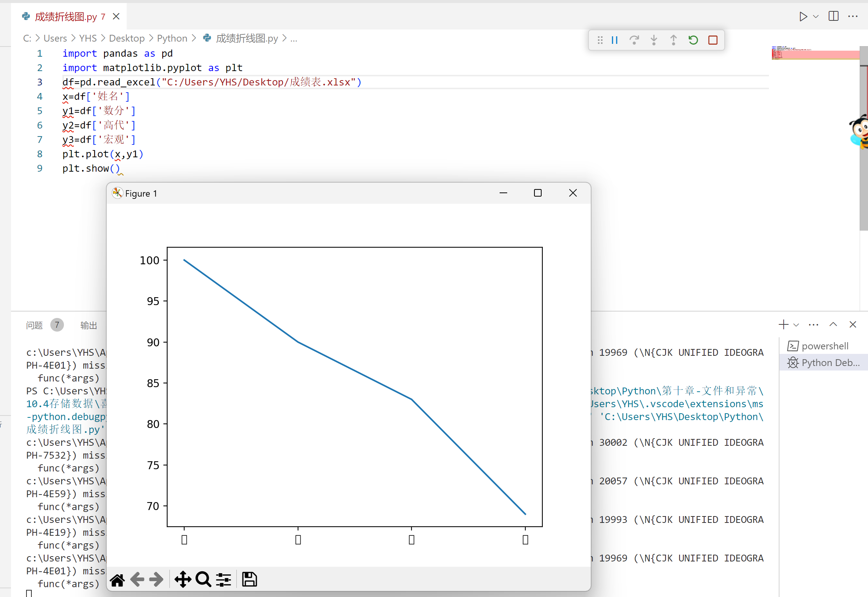Stop debugging with the red square
Screen dimensions: 868x597
(713, 40)
